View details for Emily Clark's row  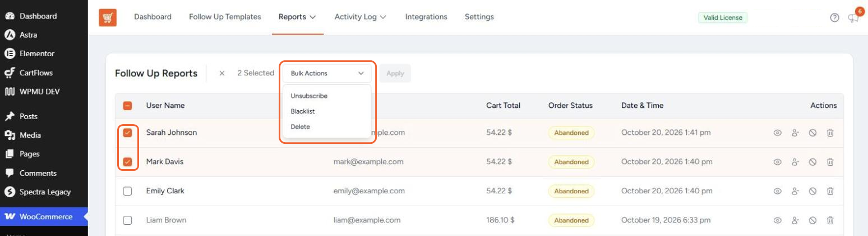click(x=777, y=191)
